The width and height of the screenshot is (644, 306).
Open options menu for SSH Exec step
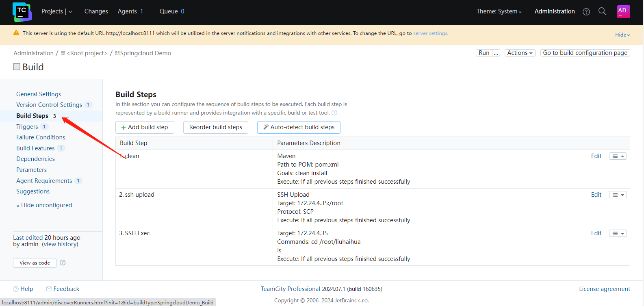618,233
